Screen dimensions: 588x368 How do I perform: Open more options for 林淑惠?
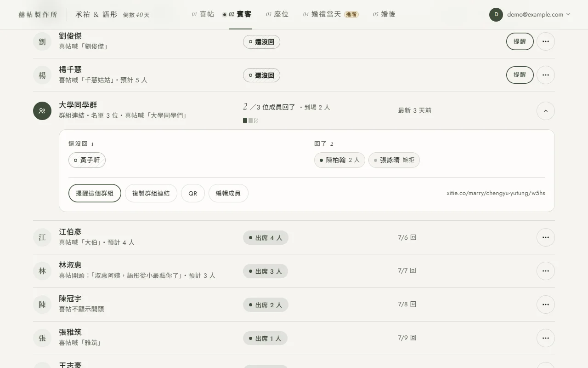545,271
